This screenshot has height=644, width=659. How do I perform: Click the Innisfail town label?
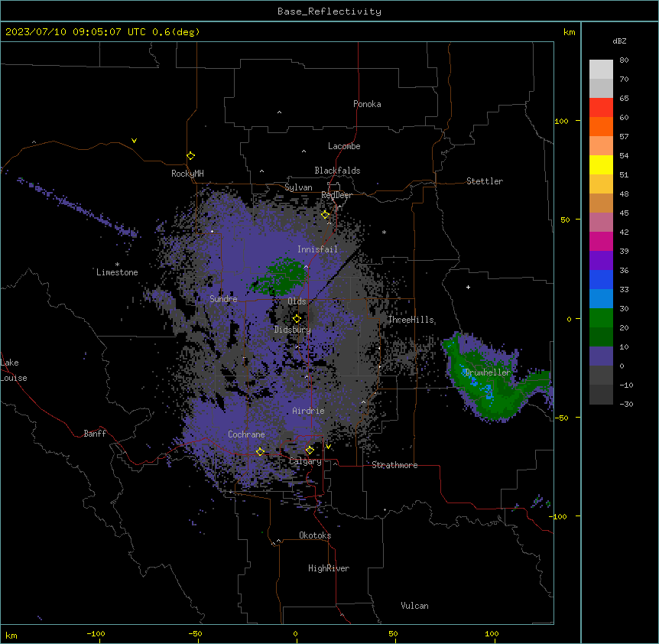[x=317, y=249]
